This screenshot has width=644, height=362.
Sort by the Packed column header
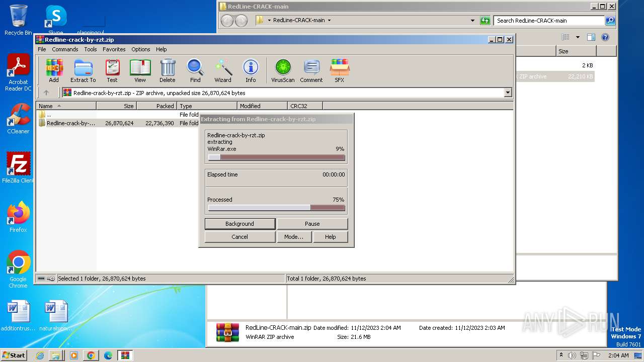156,106
